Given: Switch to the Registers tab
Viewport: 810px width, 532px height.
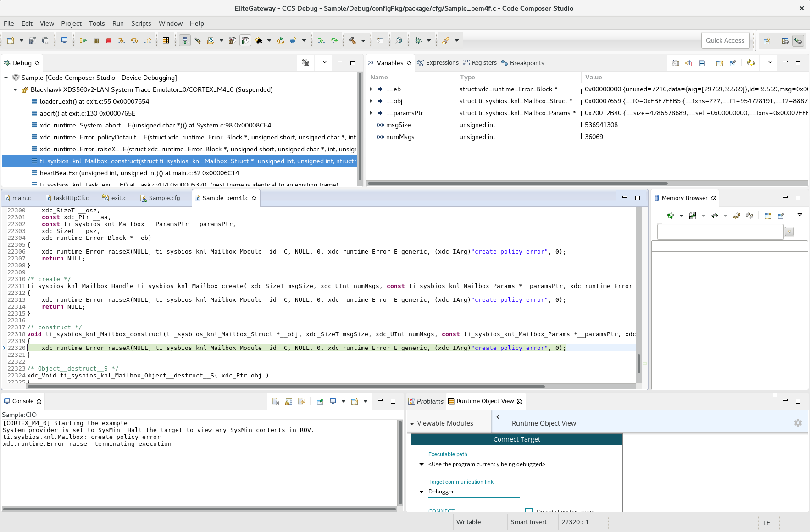Looking at the screenshot, I should [480, 63].
